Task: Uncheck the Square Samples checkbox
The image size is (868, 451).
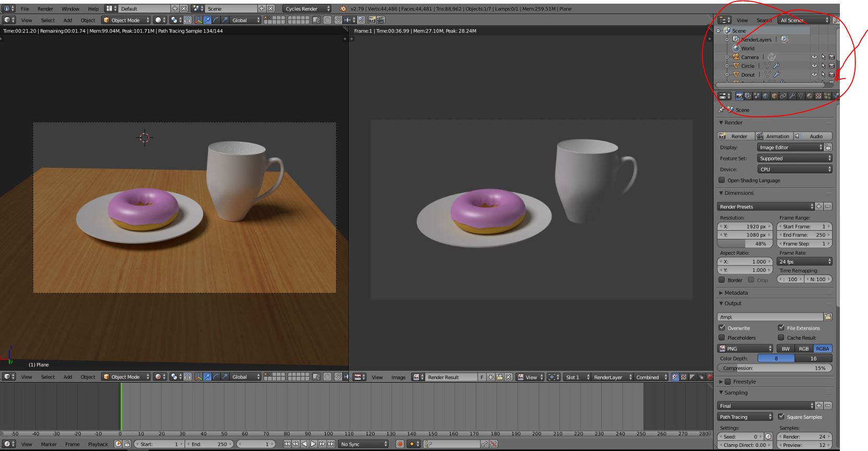Action: pos(781,417)
